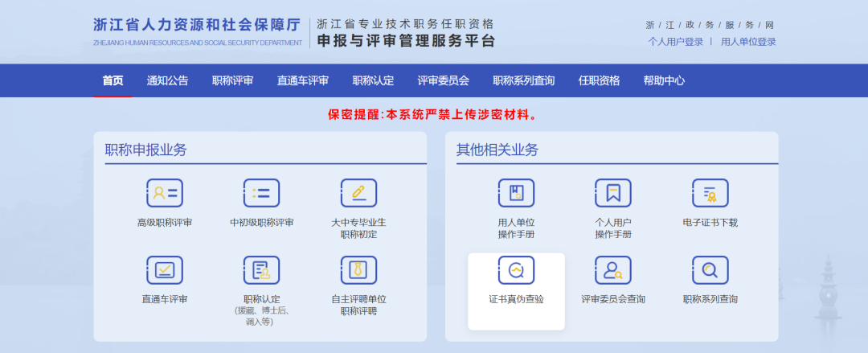
Task: Click the 个人用户操作手册 bookmark icon
Action: [612, 193]
